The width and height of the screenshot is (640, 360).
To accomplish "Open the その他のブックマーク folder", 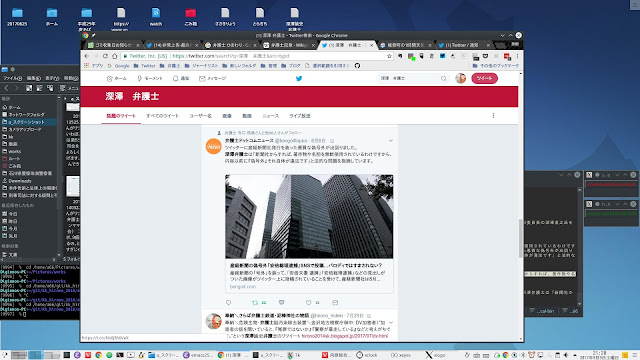I will (496, 66).
